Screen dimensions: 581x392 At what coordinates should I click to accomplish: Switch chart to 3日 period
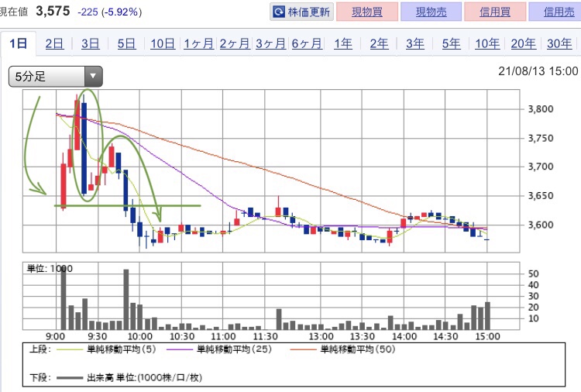(x=91, y=43)
